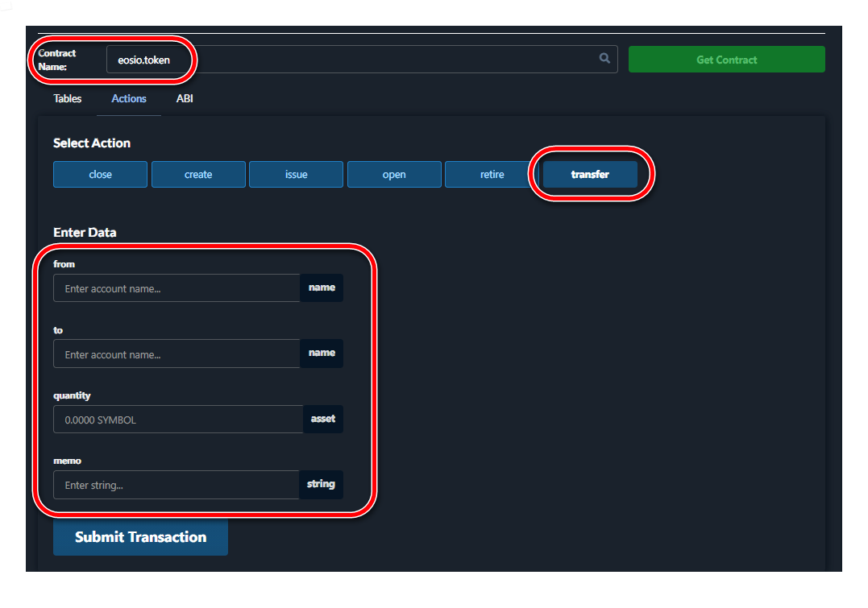Image resolution: width=868 pixels, height=608 pixels.
Task: Select the create action
Action: pyautogui.click(x=198, y=174)
